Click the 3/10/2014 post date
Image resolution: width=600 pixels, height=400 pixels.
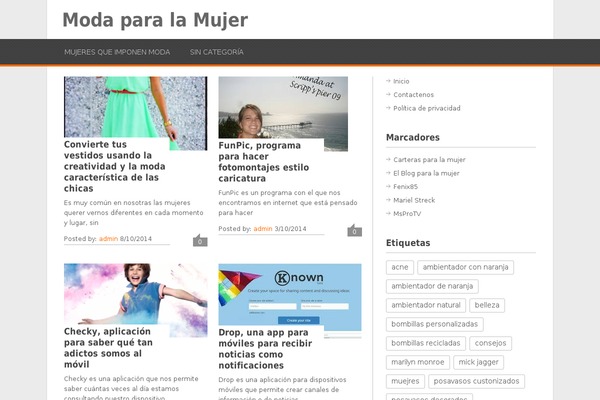click(x=290, y=229)
